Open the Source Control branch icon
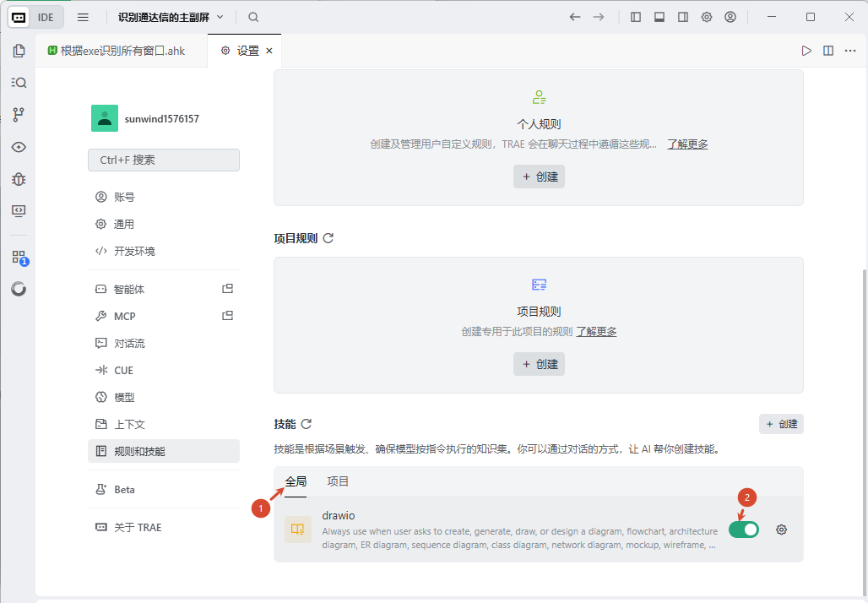This screenshot has width=868, height=603. pyautogui.click(x=19, y=115)
